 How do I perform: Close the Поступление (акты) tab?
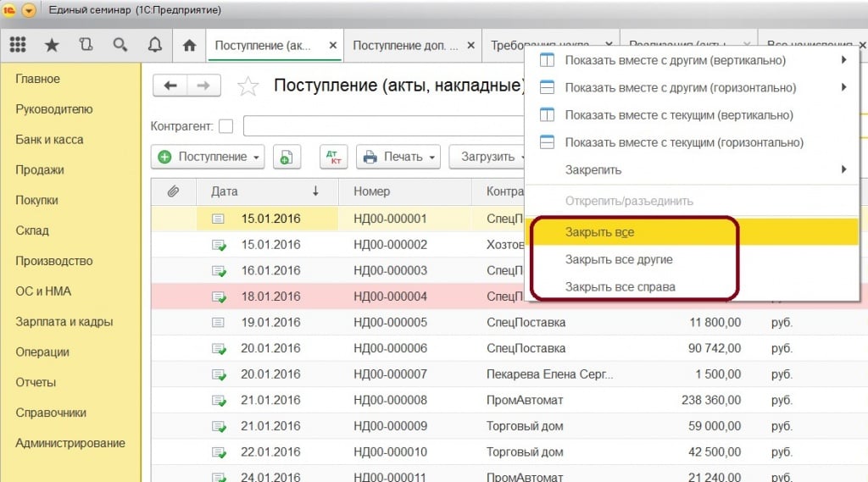[332, 46]
